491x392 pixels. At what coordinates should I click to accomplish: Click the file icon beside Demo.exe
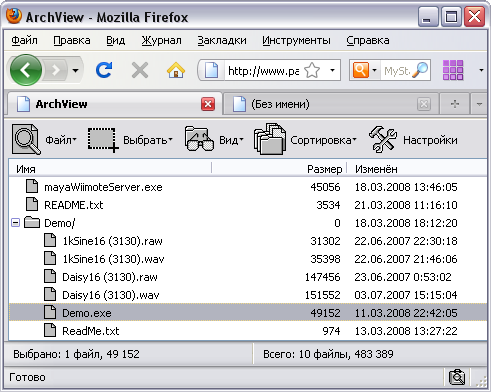50,312
